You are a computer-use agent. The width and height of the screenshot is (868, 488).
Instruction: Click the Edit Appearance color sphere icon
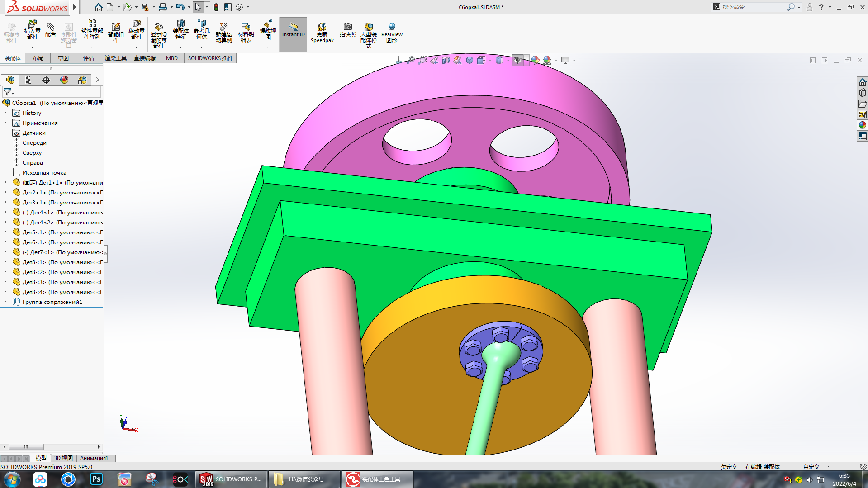(535, 60)
